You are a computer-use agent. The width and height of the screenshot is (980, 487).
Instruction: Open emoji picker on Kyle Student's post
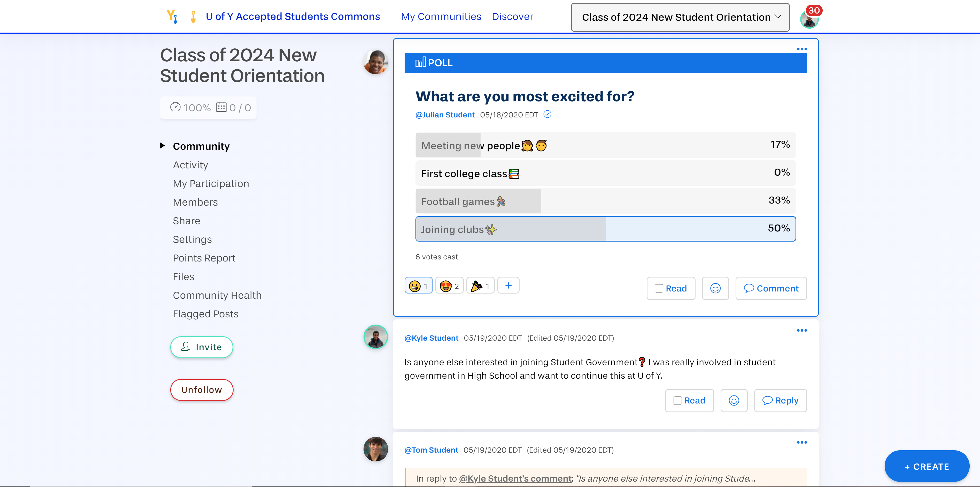point(734,401)
